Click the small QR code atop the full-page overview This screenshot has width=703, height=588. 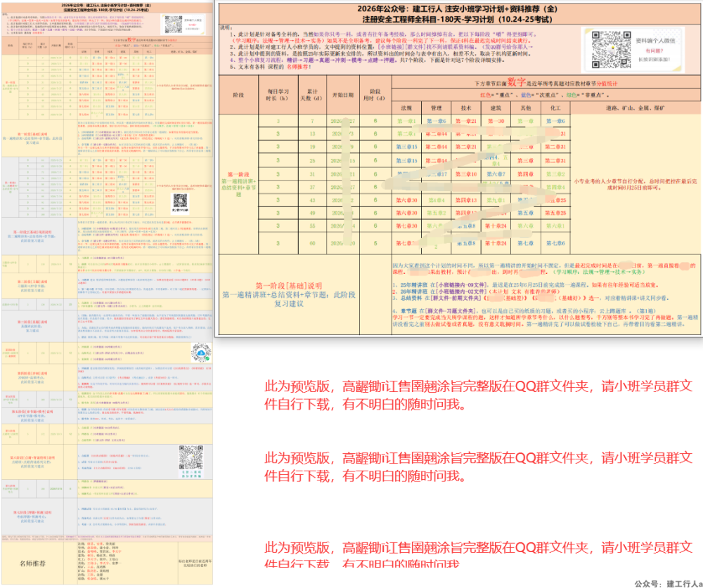(173, 24)
